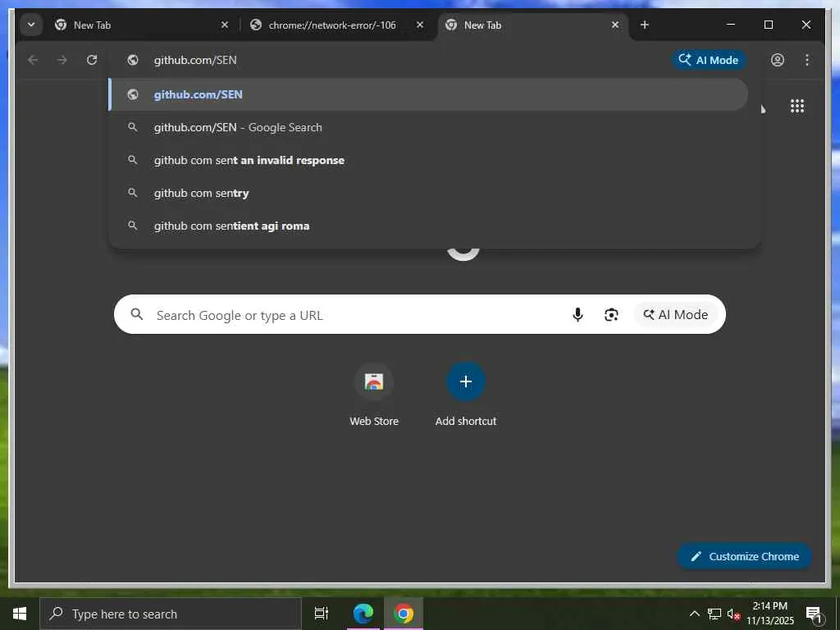840x630 pixels.
Task: Open the Web Store shortcut
Action: pos(374,395)
